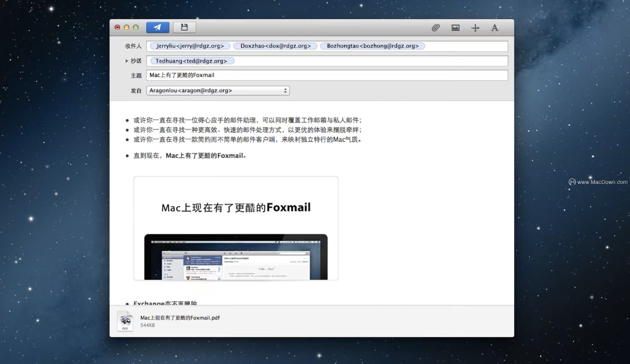
Task: Select recipient Bozhongtao<bozhong@rdgz.org>
Action: (x=372, y=46)
